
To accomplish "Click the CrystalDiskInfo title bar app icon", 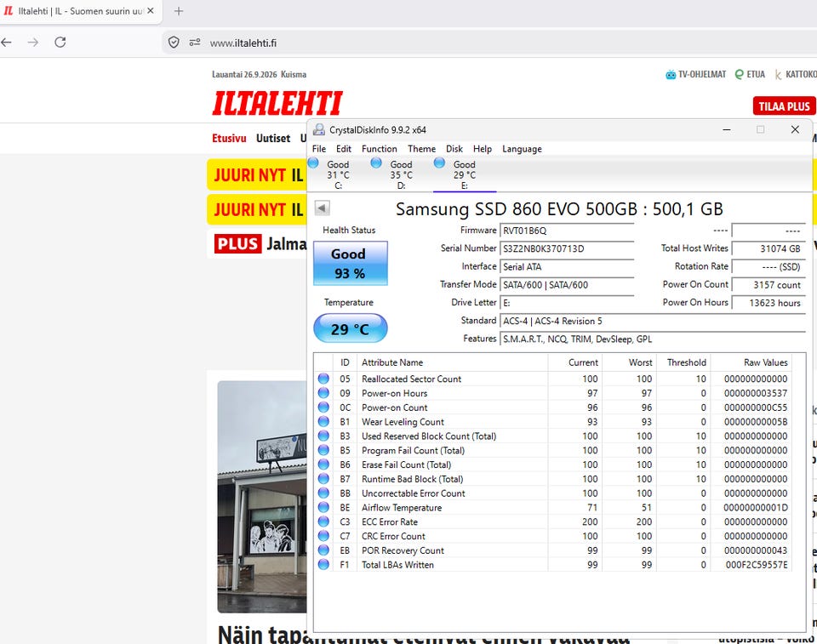I will pos(318,130).
